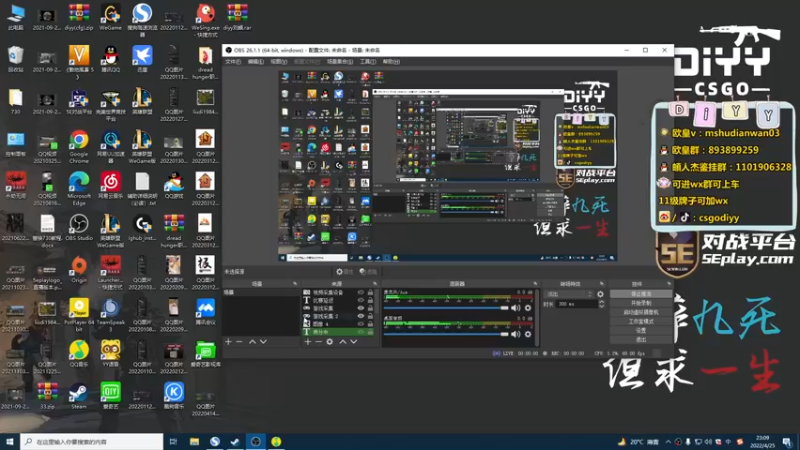Open the Windows Start menu
This screenshot has width=800, height=450.
pos(10,442)
